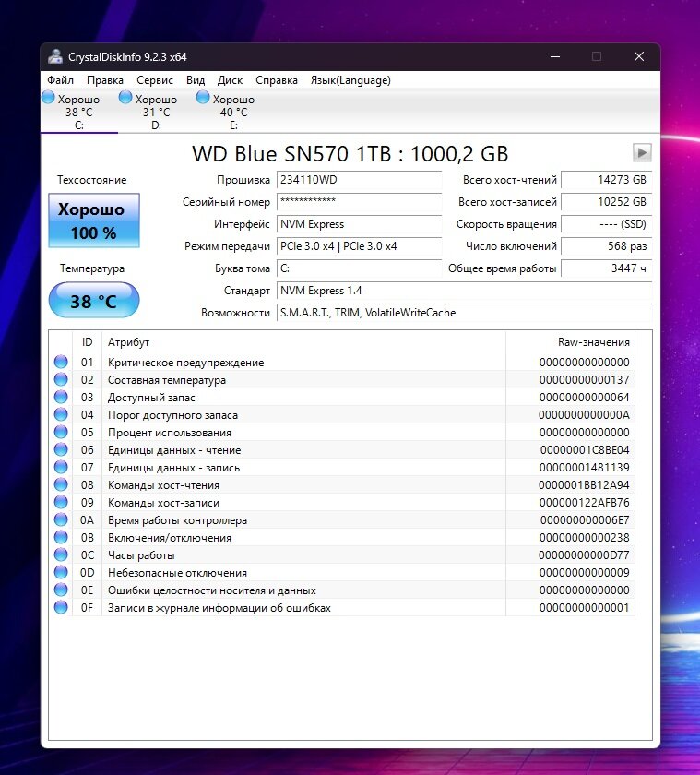Select drive D: tab at 31 °C
The width and height of the screenshot is (700, 775).
156,112
